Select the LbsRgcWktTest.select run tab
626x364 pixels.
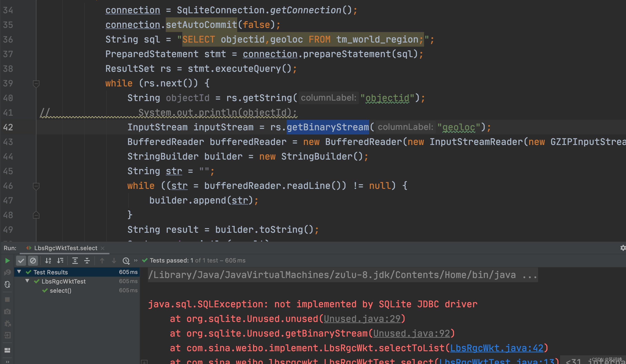point(65,248)
